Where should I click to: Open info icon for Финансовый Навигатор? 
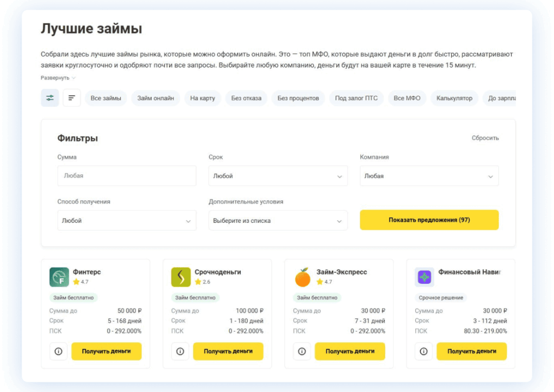pos(424,351)
